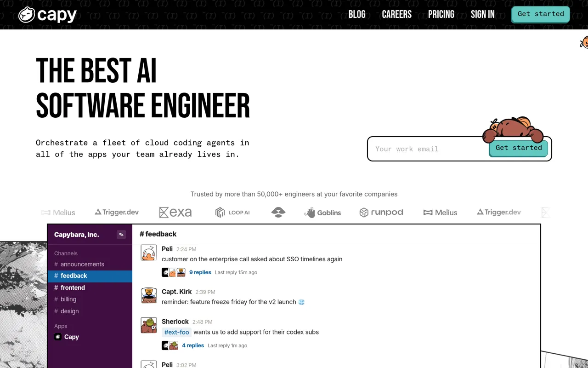588x368 pixels.
Task: Click the Capt. Kirk username
Action: tap(177, 292)
